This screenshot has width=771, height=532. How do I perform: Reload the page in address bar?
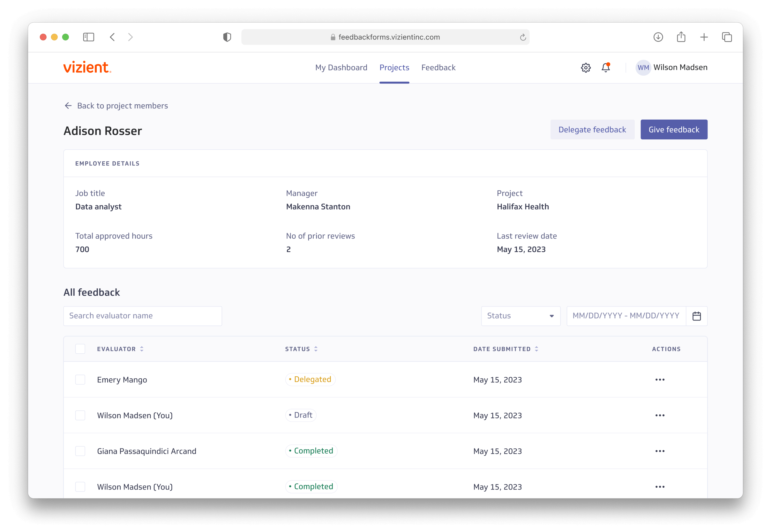[x=523, y=37]
